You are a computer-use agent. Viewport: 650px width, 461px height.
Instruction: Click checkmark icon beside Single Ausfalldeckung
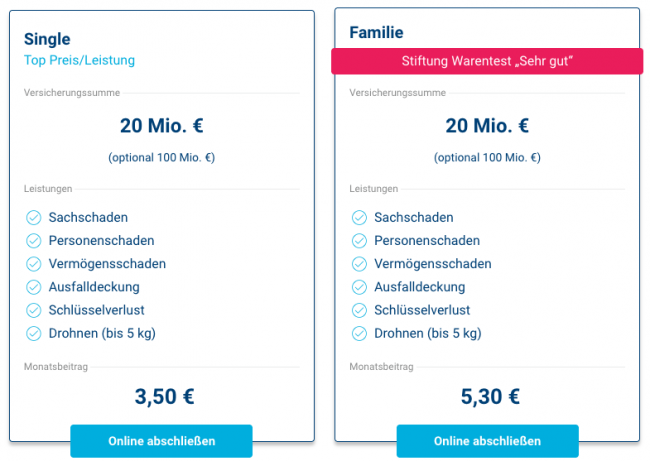32,287
